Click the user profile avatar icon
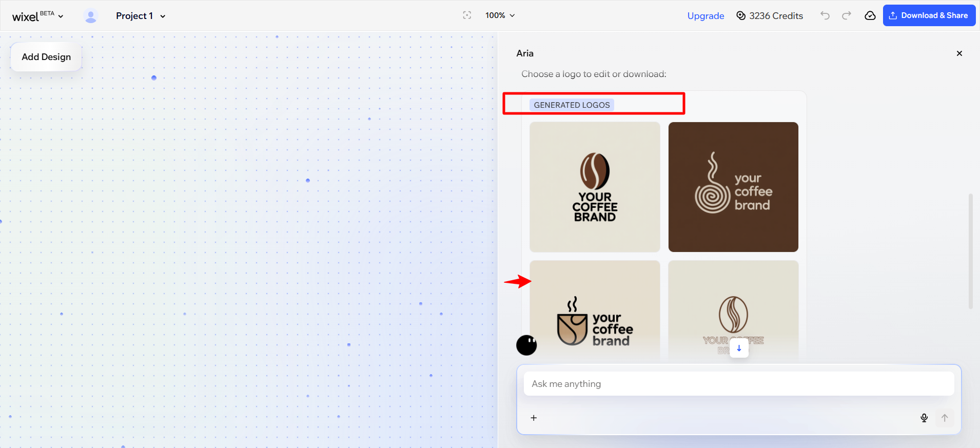This screenshot has height=448, width=980. point(91,16)
